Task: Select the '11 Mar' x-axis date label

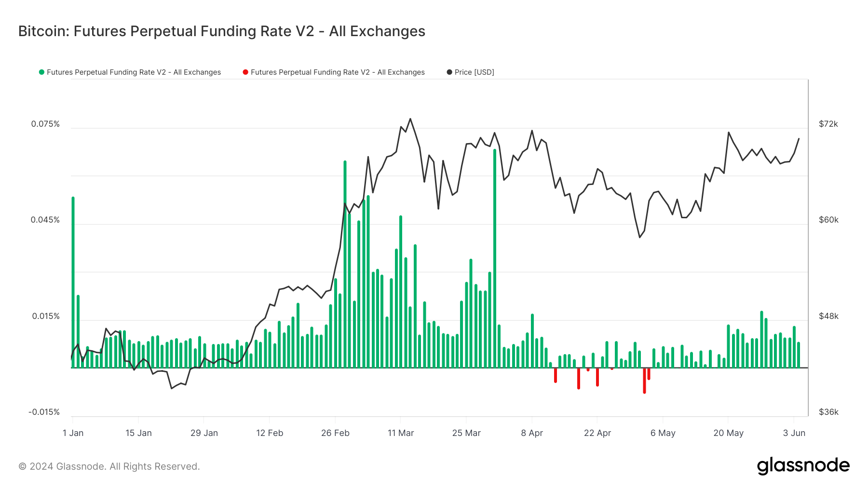Action: coord(401,433)
